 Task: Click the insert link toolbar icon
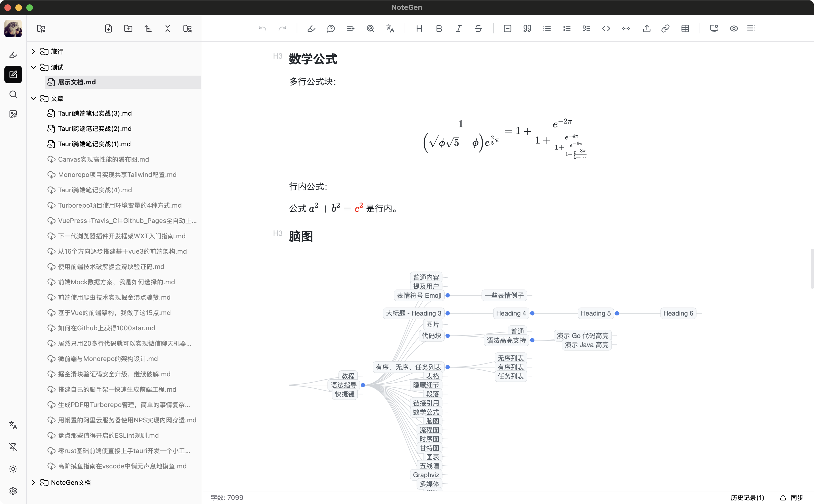tap(665, 29)
